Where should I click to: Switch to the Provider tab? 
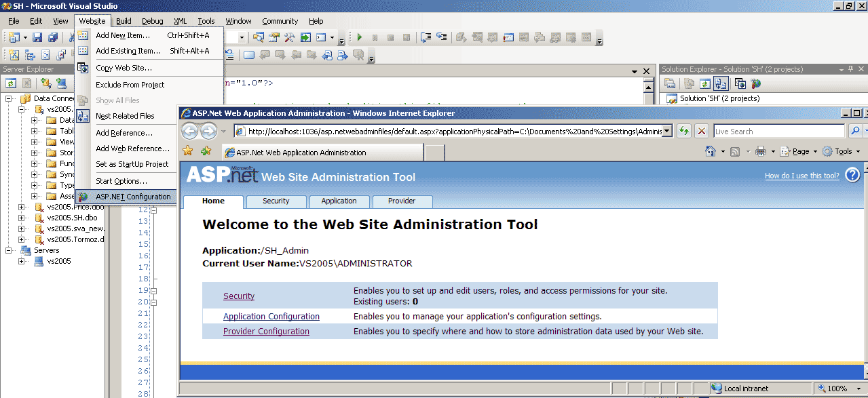402,201
